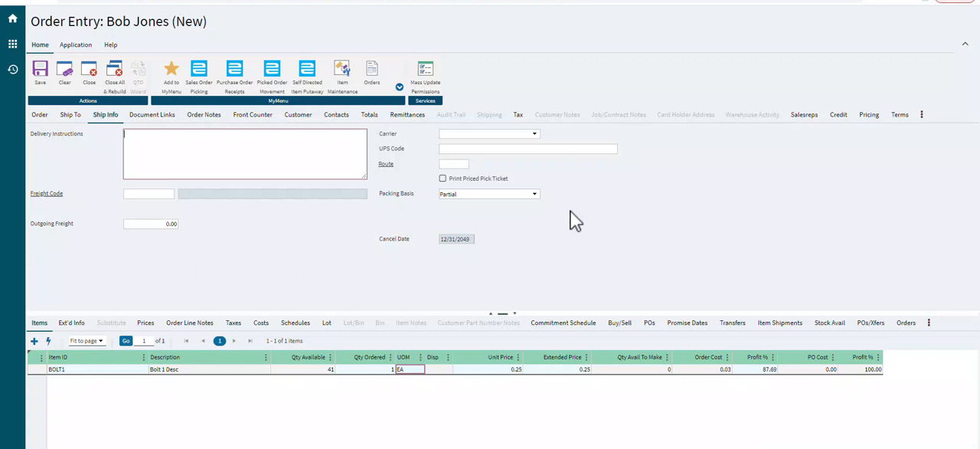Open Order Cost column options menu
This screenshot has height=449, width=980.
click(x=728, y=357)
